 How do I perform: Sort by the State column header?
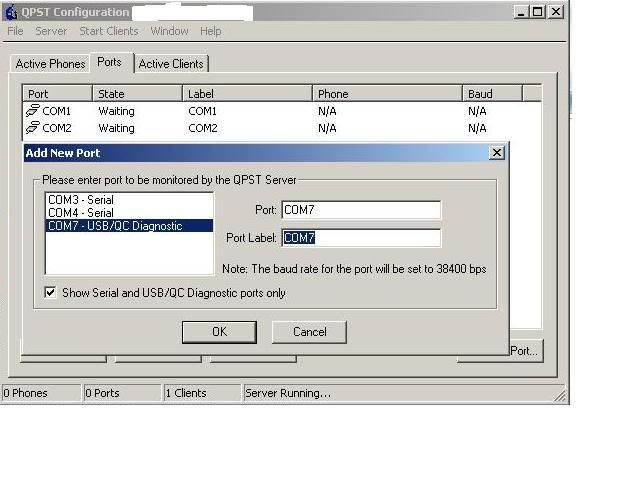(x=138, y=93)
